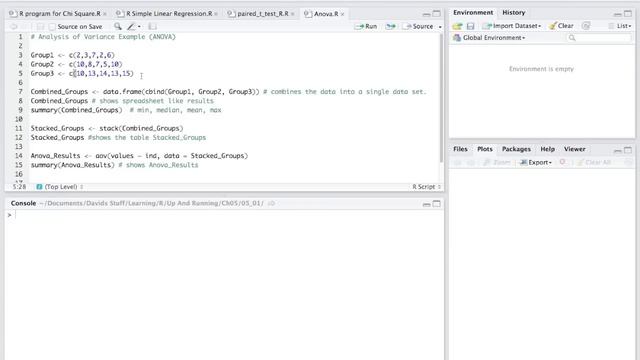Close the R Simple Linear Regression.R tab
The width and height of the screenshot is (640, 360).
point(216,14)
